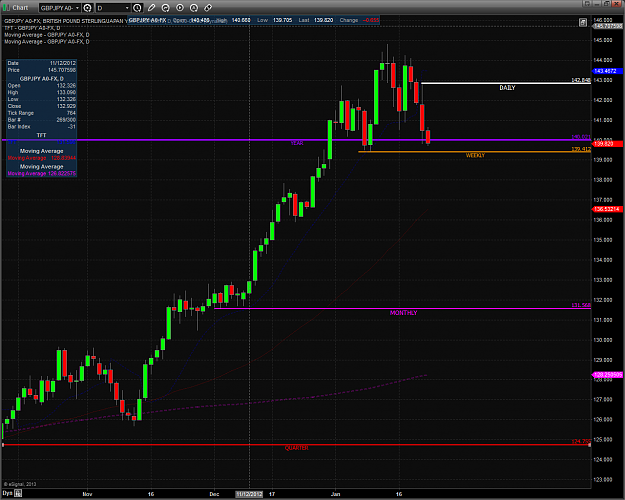Click the 11/12/2012 date cursor label
The height and width of the screenshot is (500, 625).
pyautogui.click(x=249, y=494)
